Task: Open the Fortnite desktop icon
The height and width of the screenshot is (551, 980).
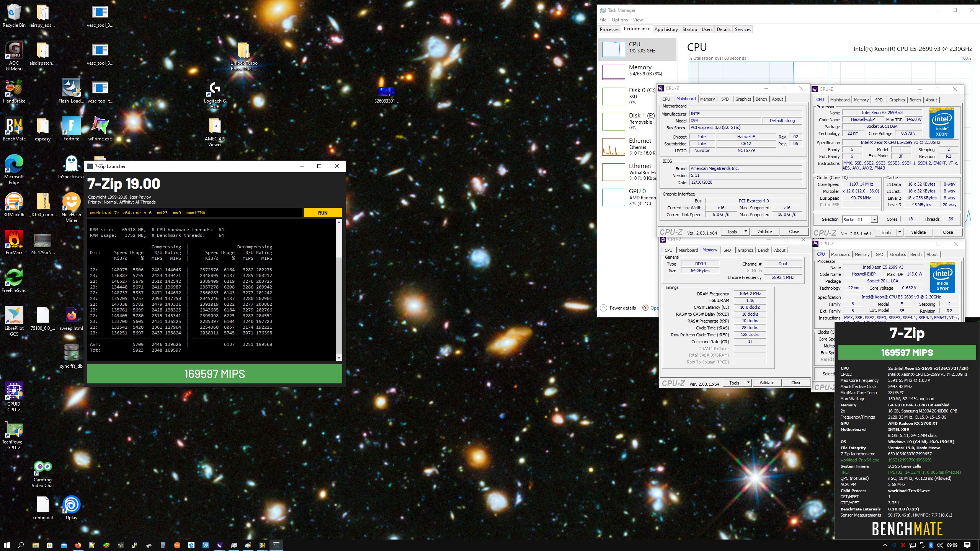Action: click(72, 129)
